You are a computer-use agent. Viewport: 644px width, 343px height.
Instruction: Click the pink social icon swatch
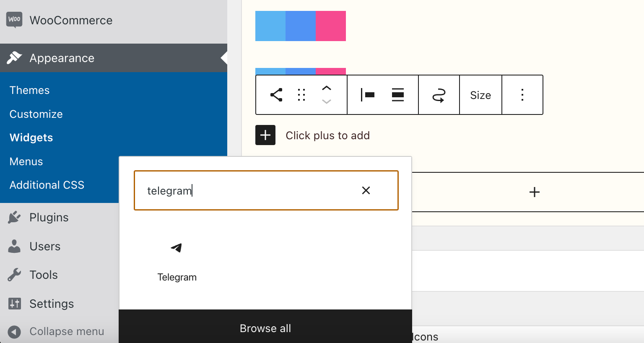pos(331,26)
